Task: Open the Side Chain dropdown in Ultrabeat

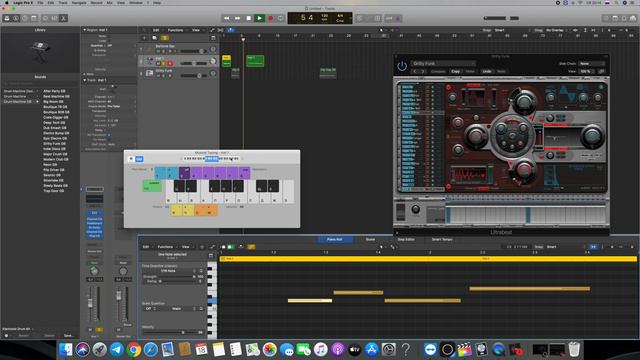Action: [x=592, y=64]
